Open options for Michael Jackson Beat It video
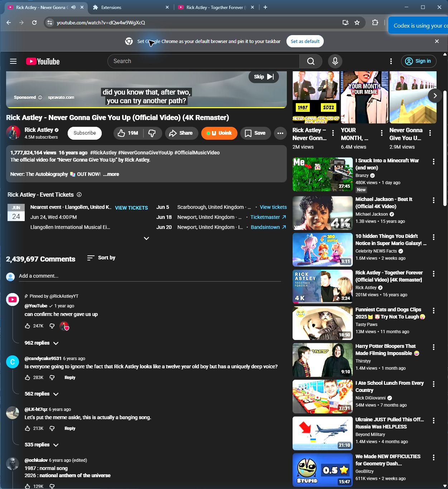448x489 pixels. [434, 200]
